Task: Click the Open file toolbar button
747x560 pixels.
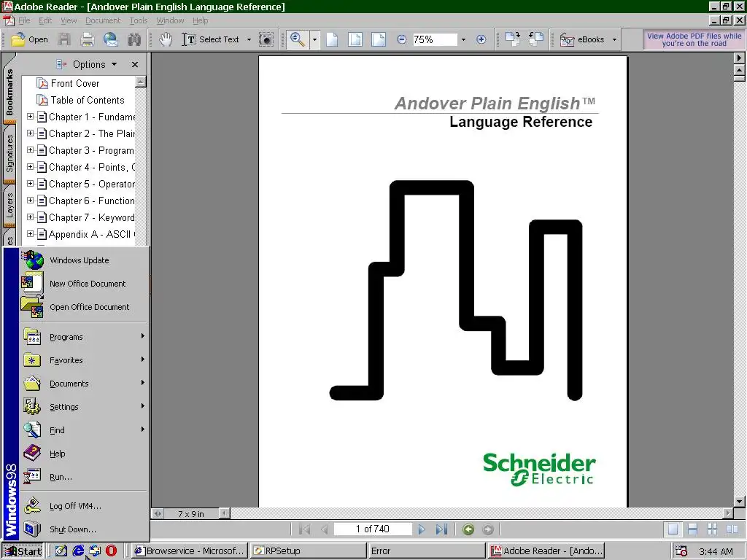Action: coord(29,39)
